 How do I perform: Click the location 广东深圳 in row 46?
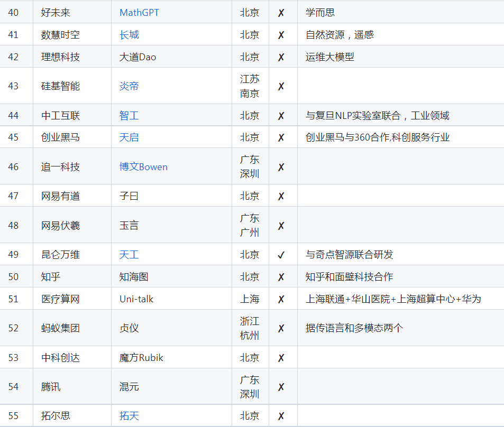(x=250, y=167)
